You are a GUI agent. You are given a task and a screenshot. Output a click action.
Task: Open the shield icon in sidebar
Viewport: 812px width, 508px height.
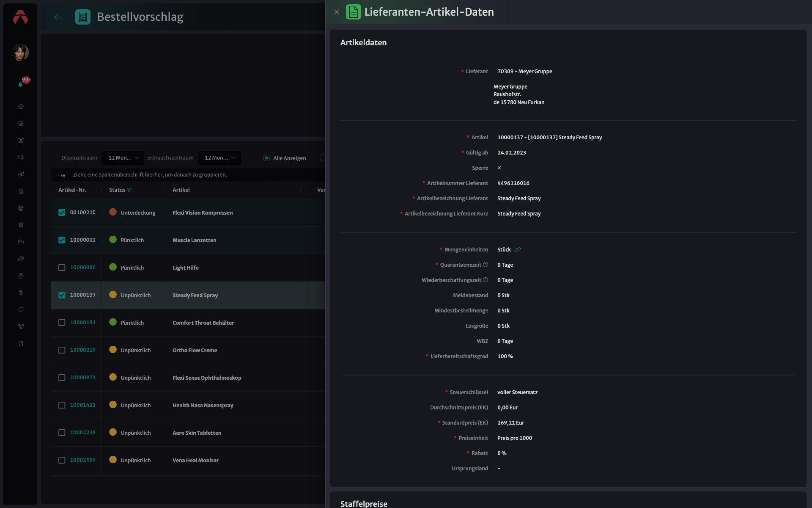pyautogui.click(x=21, y=310)
